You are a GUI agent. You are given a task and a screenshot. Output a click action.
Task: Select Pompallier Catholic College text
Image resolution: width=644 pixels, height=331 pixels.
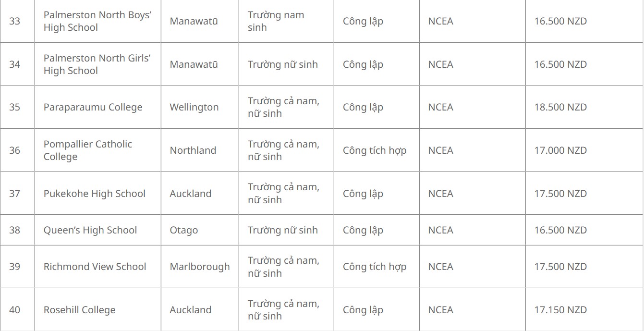[87, 150]
